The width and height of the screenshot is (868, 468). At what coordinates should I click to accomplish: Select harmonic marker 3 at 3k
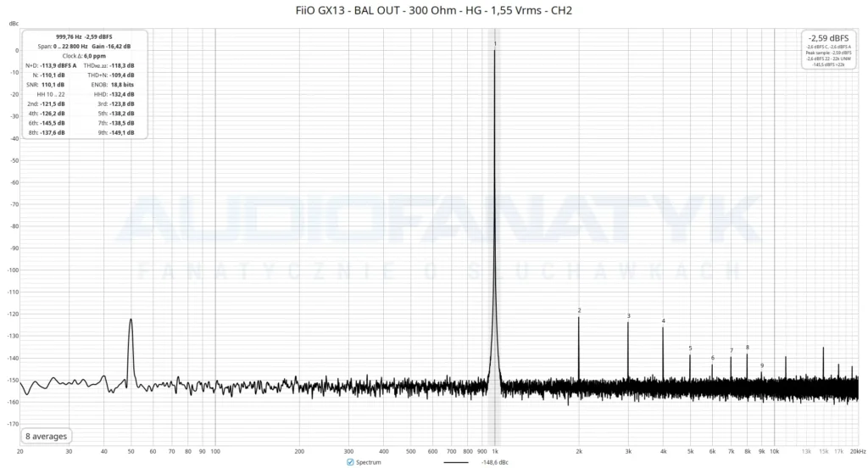pos(628,316)
